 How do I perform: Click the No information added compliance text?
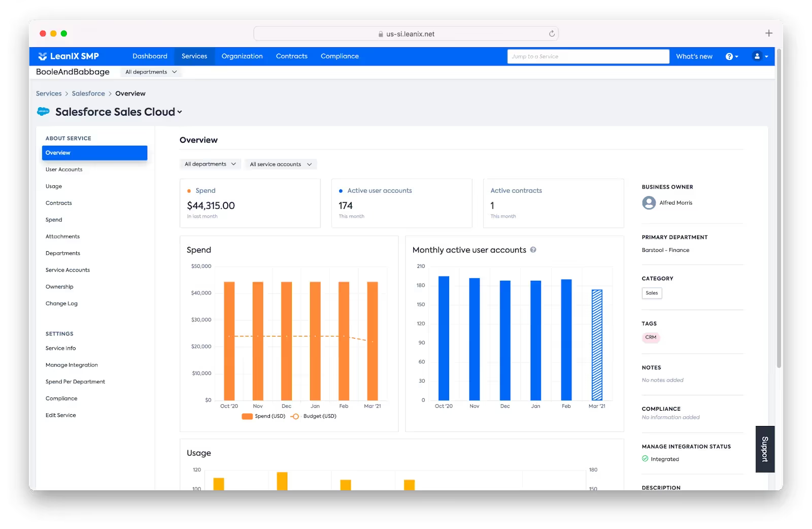tap(670, 417)
